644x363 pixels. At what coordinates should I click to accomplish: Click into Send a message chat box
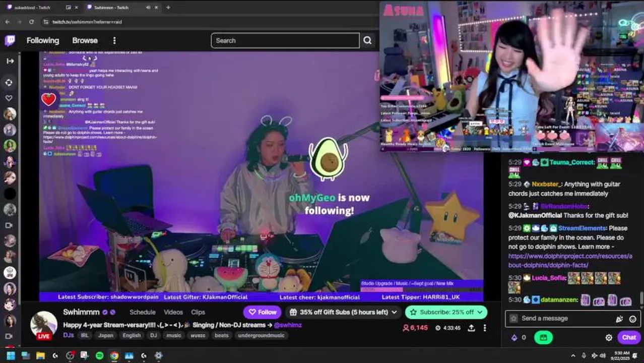click(x=564, y=318)
